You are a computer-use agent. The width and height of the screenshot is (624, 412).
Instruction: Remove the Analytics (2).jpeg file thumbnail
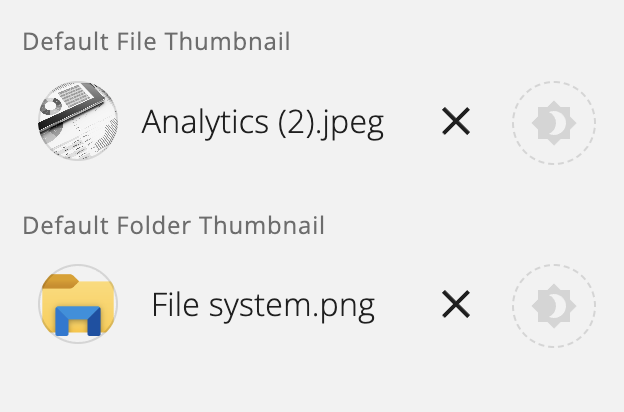click(456, 121)
